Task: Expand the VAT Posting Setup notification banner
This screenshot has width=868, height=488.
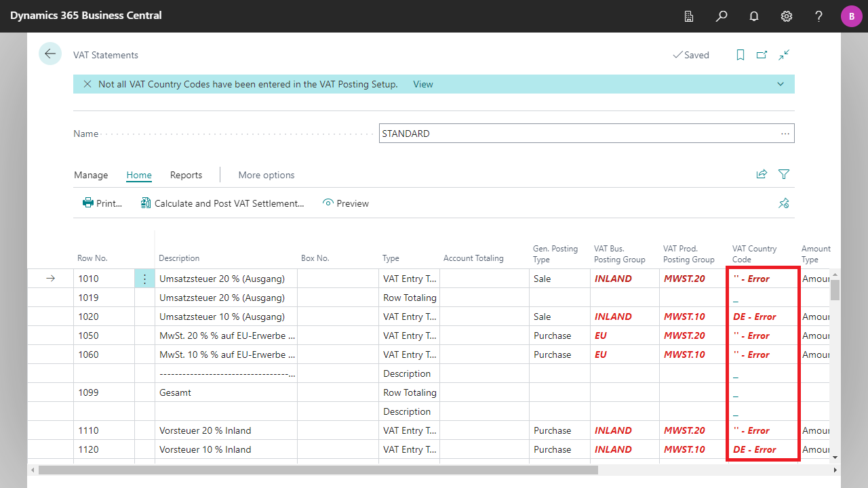Action: pos(781,84)
